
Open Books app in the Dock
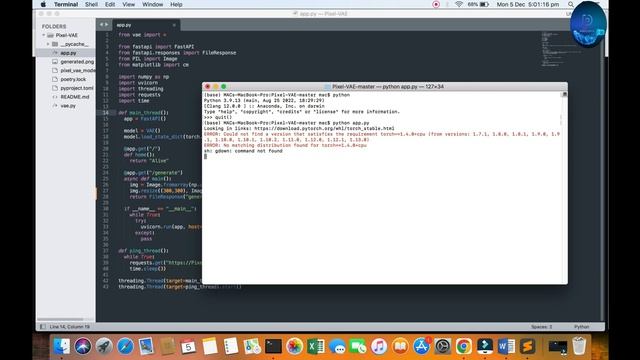coord(400,347)
